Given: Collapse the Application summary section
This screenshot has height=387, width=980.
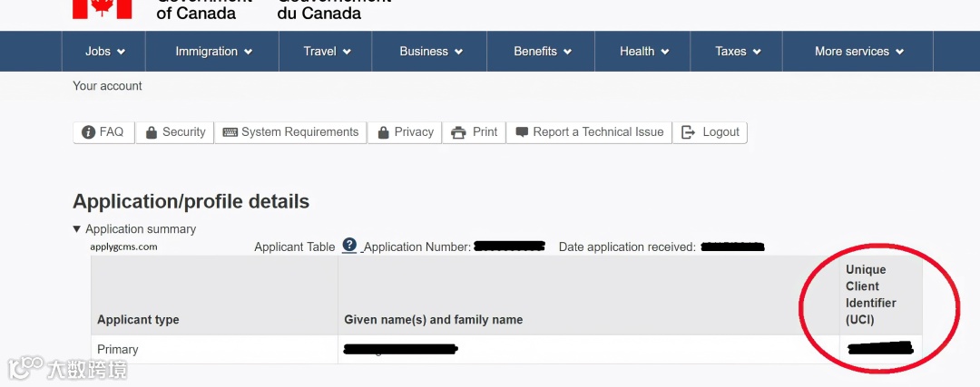Looking at the screenshot, I should [x=77, y=229].
